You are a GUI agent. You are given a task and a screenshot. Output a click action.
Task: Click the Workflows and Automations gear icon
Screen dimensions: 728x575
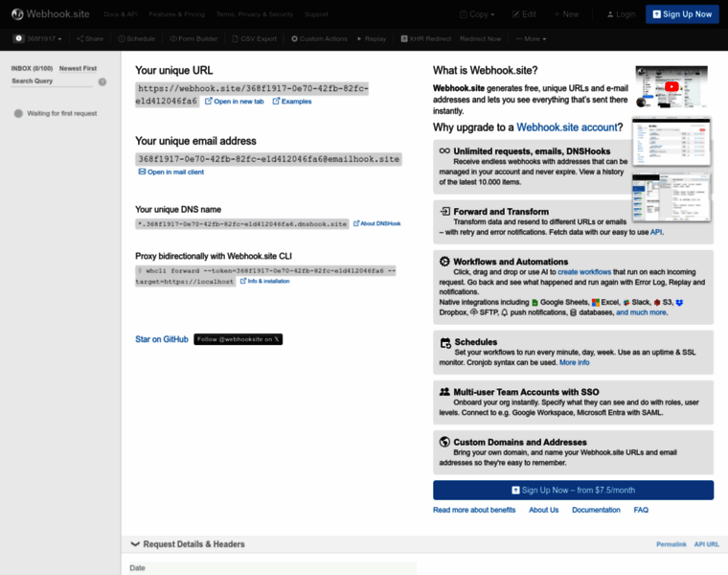444,262
